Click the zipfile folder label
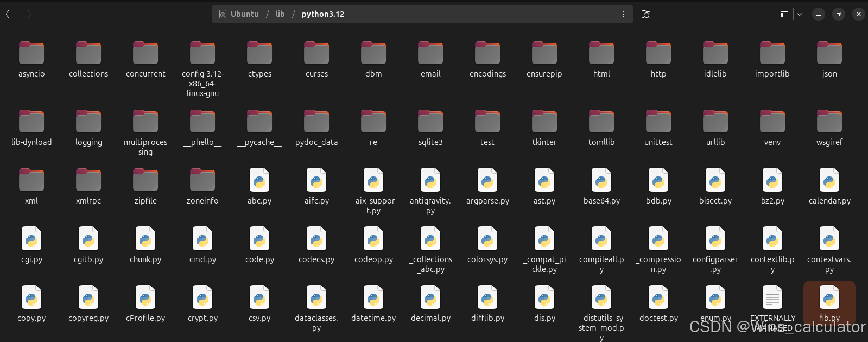 [x=145, y=201]
